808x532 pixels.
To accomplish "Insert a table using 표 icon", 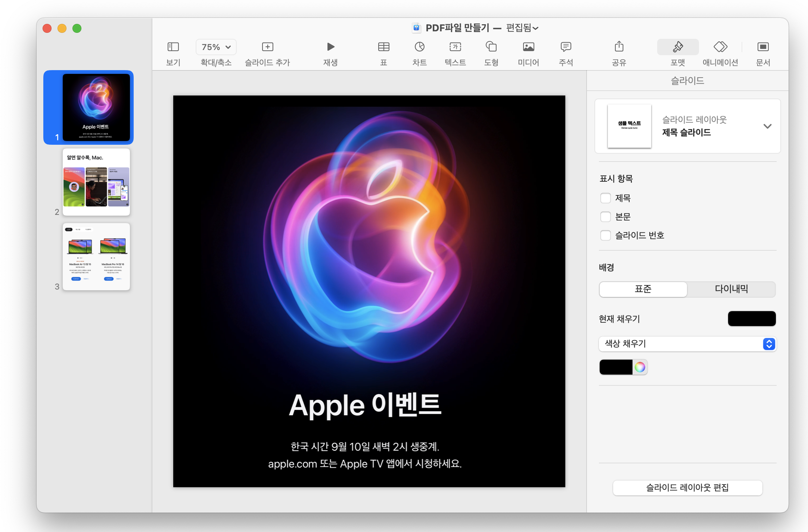I will point(383,47).
